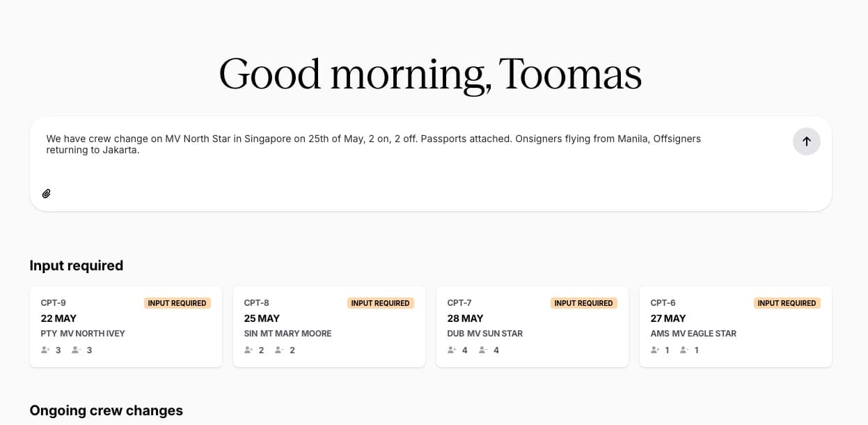Click the onsigners icon on CPT-6 card
868x425 pixels.
[656, 350]
